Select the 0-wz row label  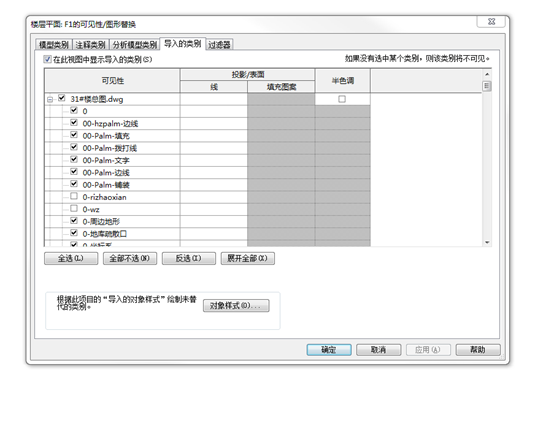(91, 209)
